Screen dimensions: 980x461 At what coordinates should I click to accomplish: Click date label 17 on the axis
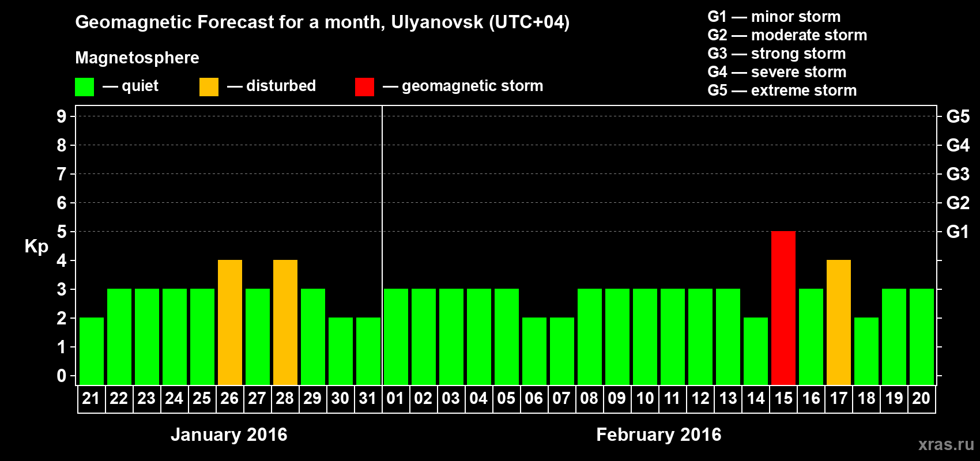(x=838, y=398)
